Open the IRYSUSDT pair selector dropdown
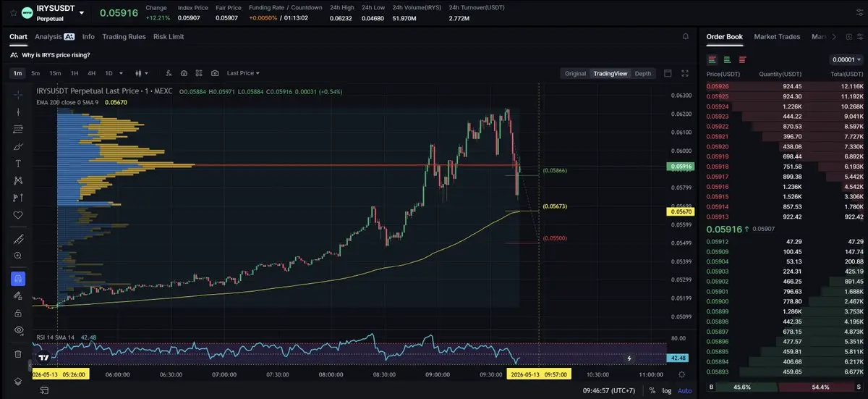Image resolution: width=868 pixels, height=399 pixels. 81,13
